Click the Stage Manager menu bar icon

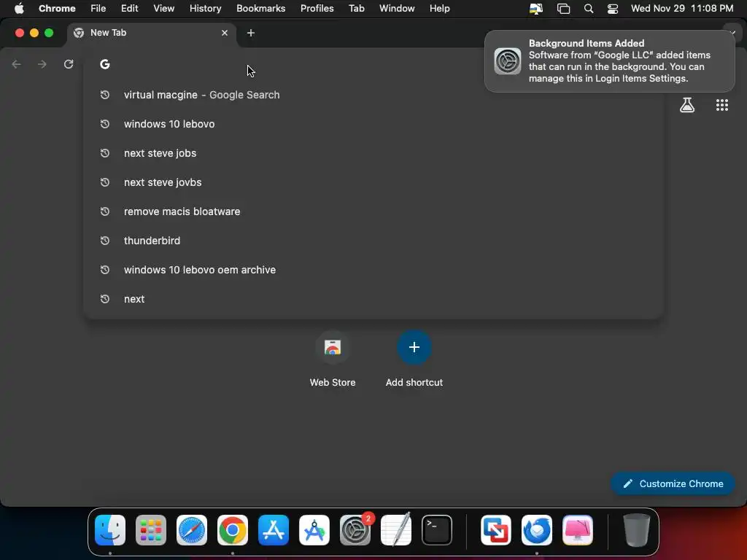coord(564,9)
